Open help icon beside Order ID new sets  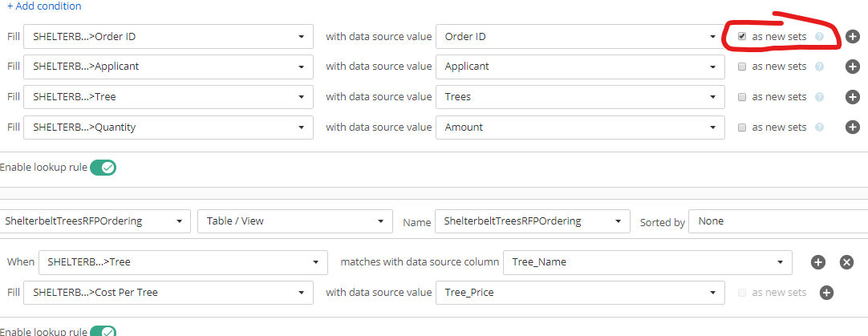[x=820, y=37]
